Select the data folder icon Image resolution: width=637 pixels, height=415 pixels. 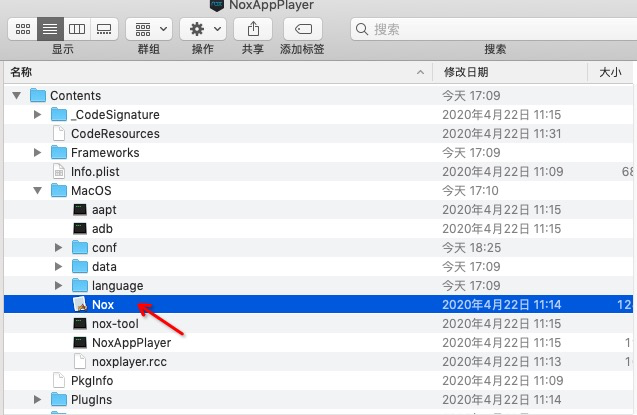tap(80, 266)
